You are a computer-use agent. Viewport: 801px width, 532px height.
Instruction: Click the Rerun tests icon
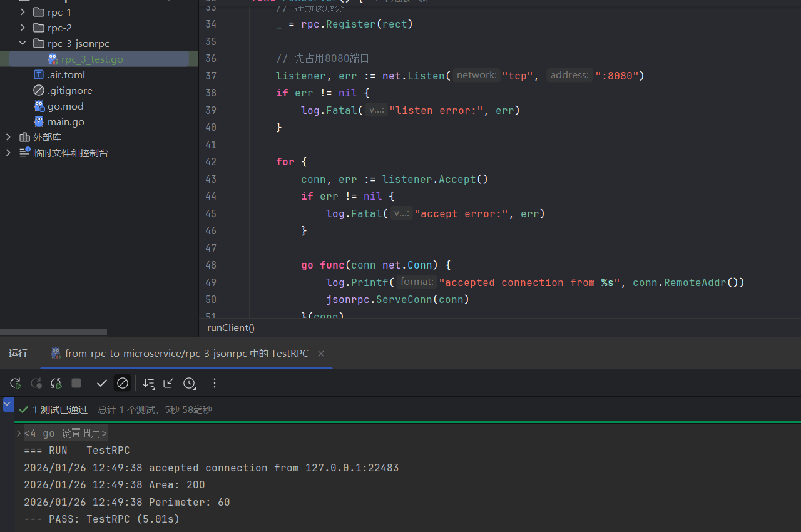16,383
